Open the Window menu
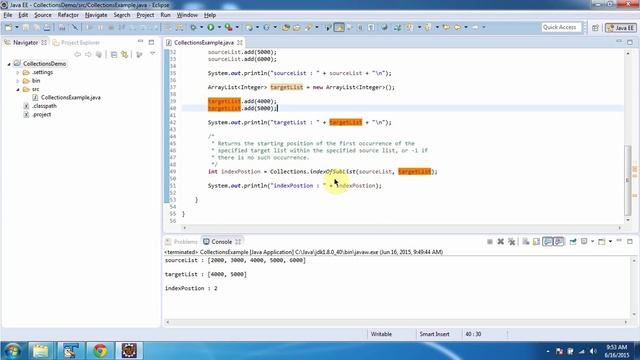The width and height of the screenshot is (640, 360). (x=187, y=15)
